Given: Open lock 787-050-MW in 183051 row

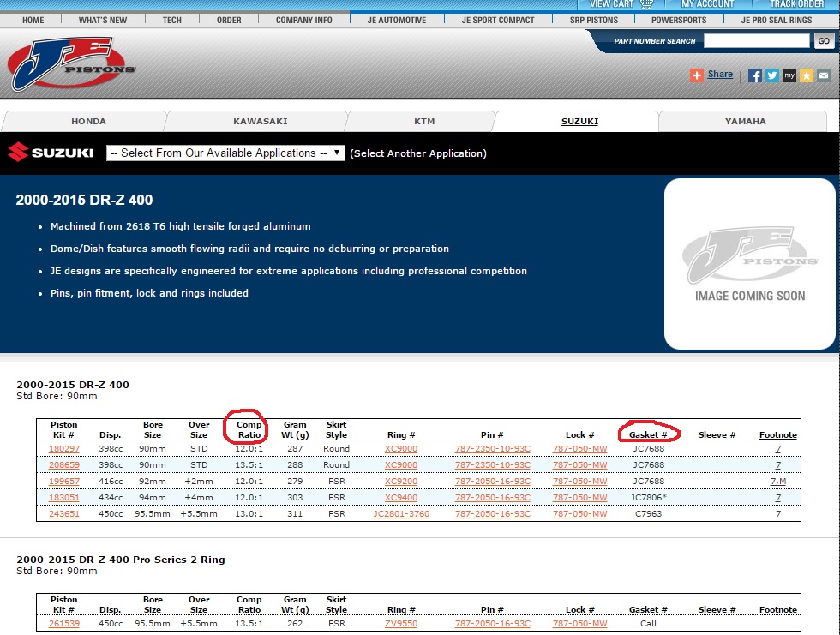Looking at the screenshot, I should pos(579,497).
